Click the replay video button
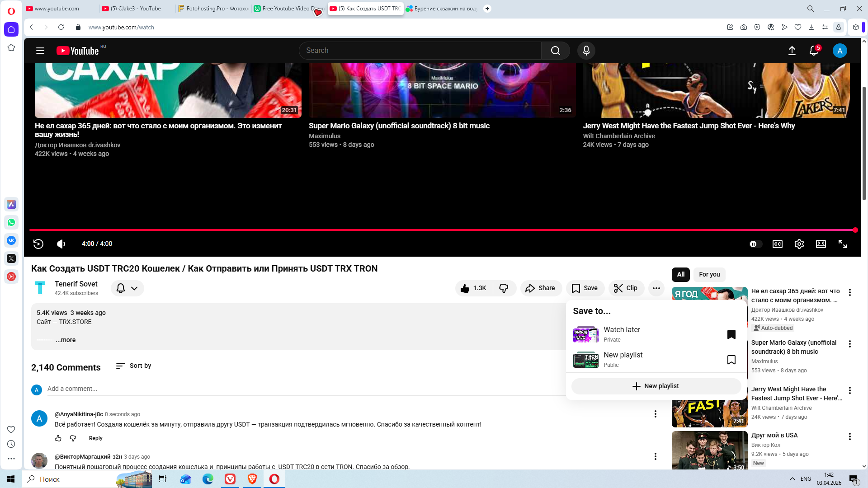This screenshot has height=488, width=868. (x=38, y=244)
